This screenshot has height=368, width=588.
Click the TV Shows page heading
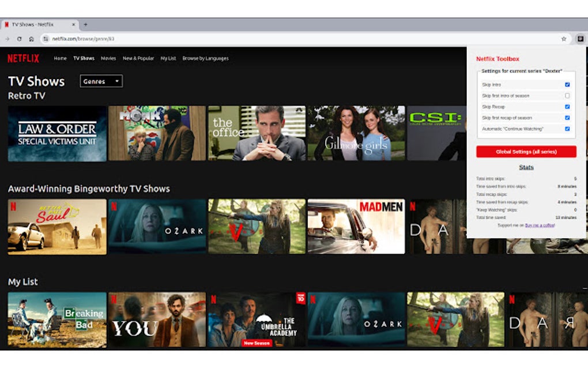click(x=36, y=81)
